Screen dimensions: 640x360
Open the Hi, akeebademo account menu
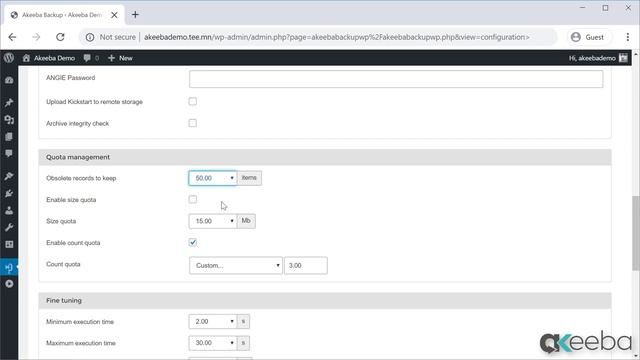(598, 58)
